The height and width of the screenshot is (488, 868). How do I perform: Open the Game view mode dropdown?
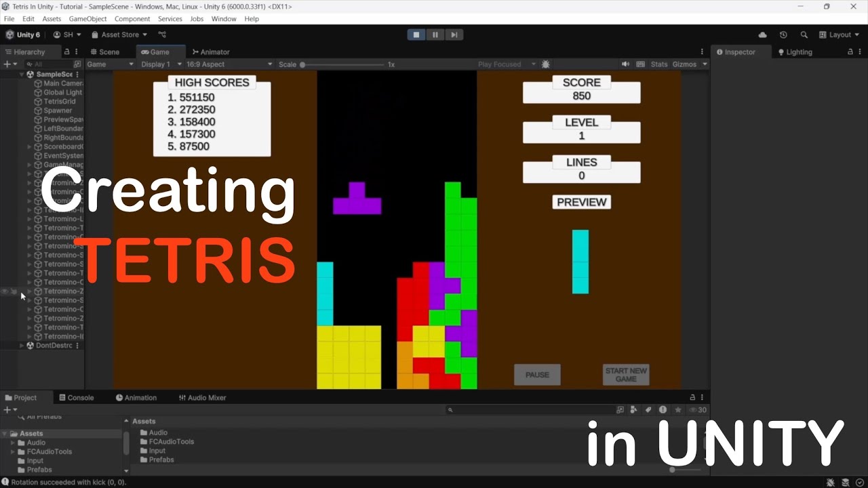(x=111, y=64)
